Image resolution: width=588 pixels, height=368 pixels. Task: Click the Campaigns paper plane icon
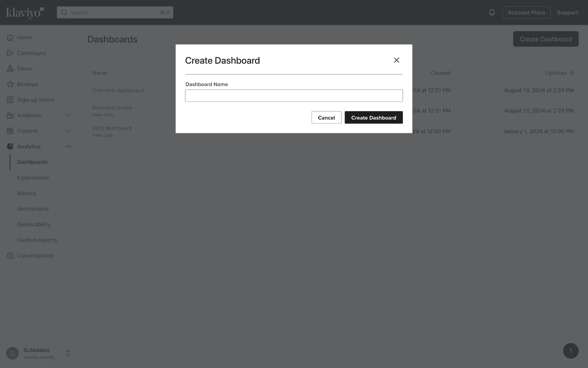pyautogui.click(x=10, y=53)
